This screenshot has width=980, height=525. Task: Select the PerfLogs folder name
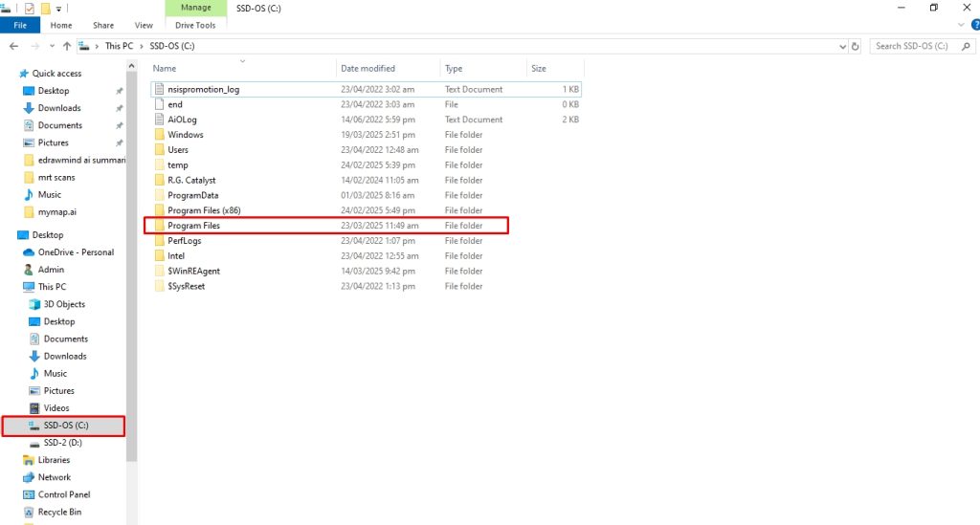185,241
